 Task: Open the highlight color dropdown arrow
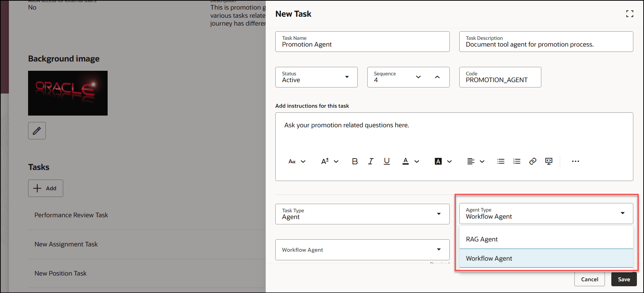[449, 161]
